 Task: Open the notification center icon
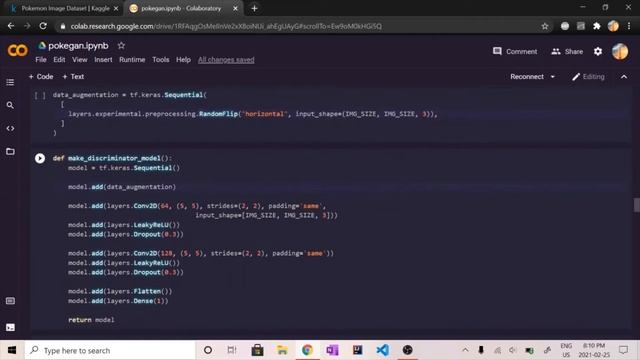623,350
